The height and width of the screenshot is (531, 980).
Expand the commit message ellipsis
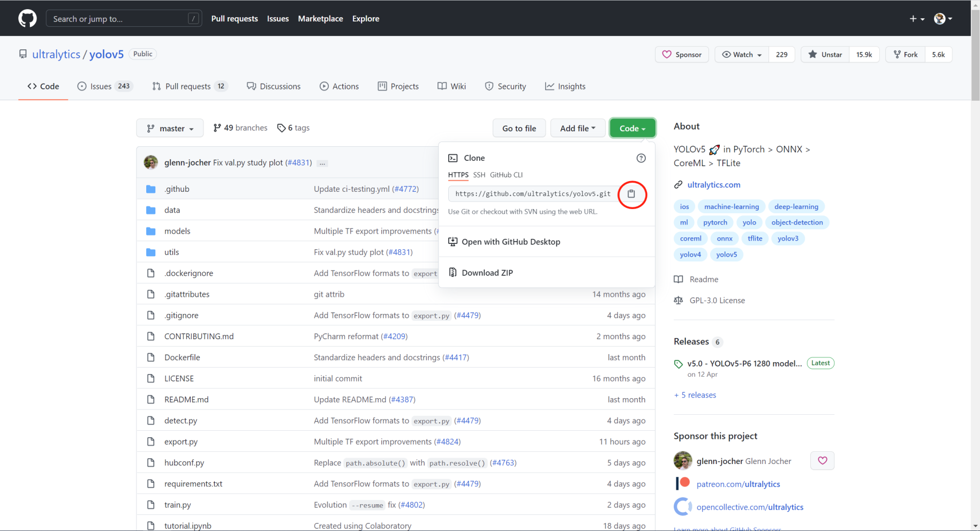point(322,163)
